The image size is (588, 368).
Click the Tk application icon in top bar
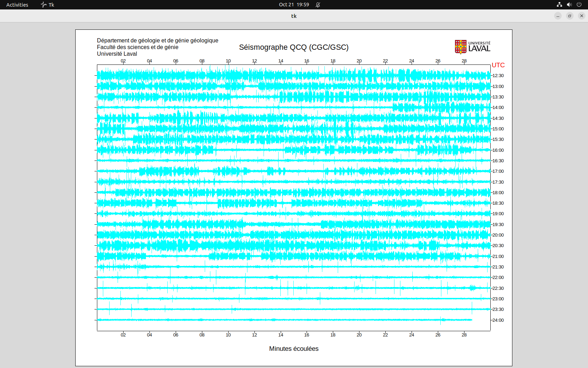(44, 5)
